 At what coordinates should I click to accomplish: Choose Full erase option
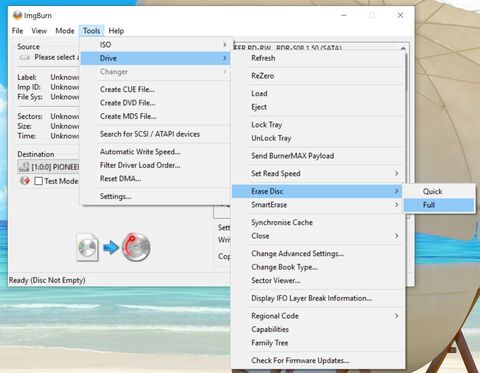[x=439, y=205]
